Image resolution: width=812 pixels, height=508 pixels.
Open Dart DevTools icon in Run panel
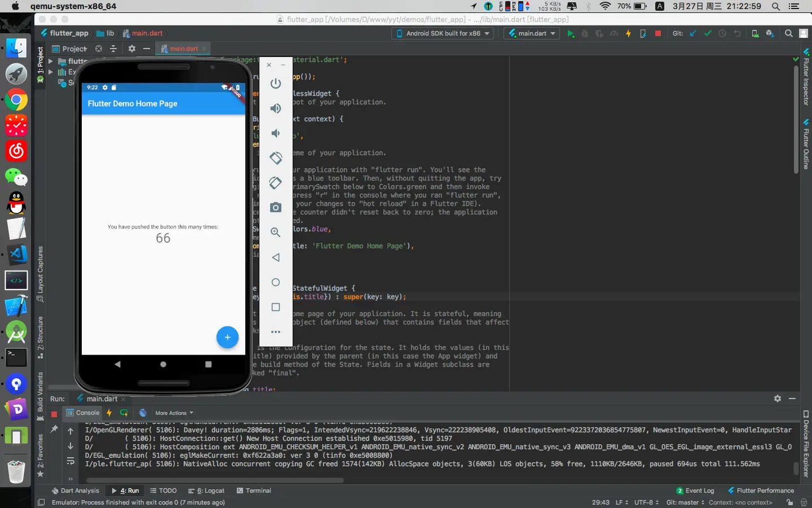[x=143, y=413]
